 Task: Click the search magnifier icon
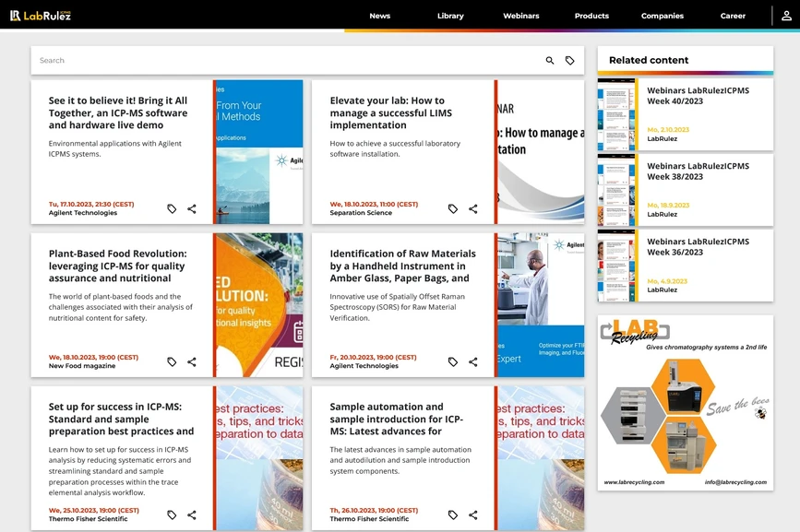(x=550, y=61)
